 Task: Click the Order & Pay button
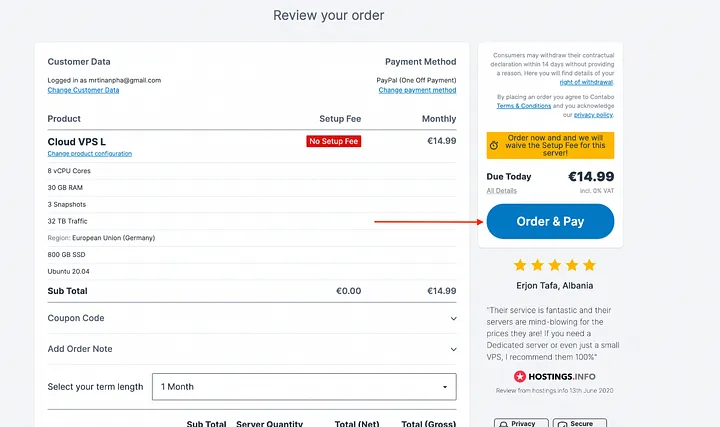coord(550,221)
